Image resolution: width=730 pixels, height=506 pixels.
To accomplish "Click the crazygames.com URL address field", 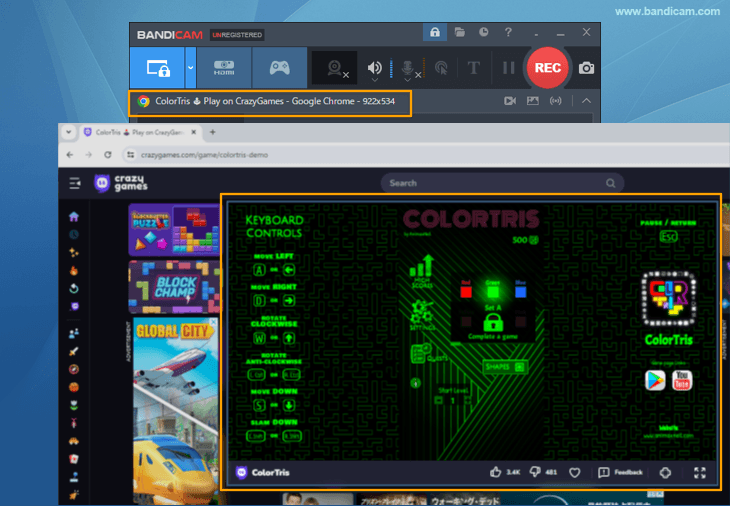I will click(204, 155).
